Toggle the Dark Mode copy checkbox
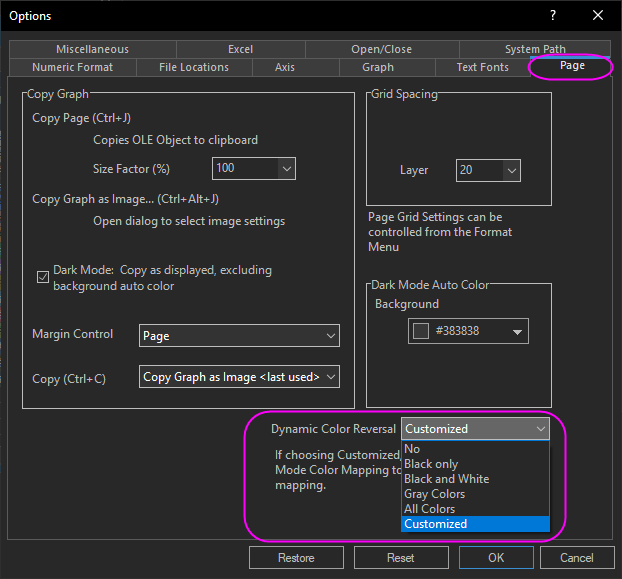The image size is (622, 579). pos(43,277)
